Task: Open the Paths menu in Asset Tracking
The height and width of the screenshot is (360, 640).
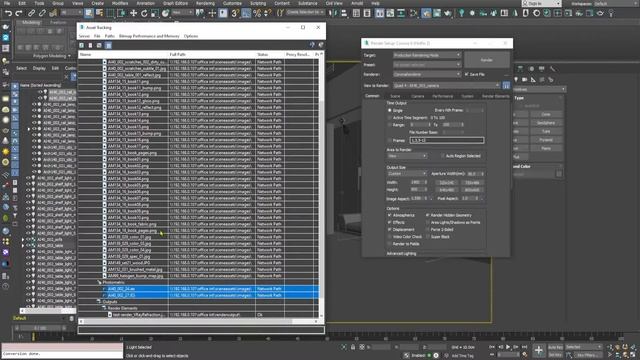Action: pyautogui.click(x=109, y=36)
